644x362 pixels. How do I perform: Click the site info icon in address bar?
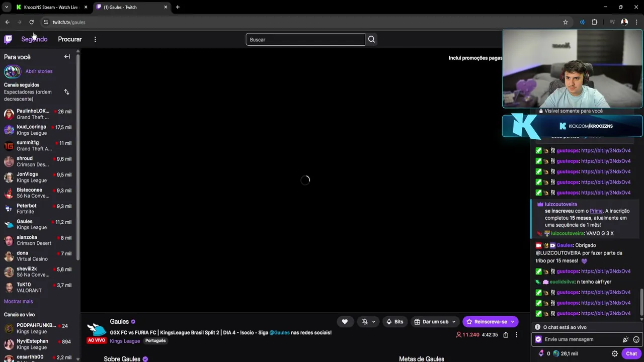45,22
